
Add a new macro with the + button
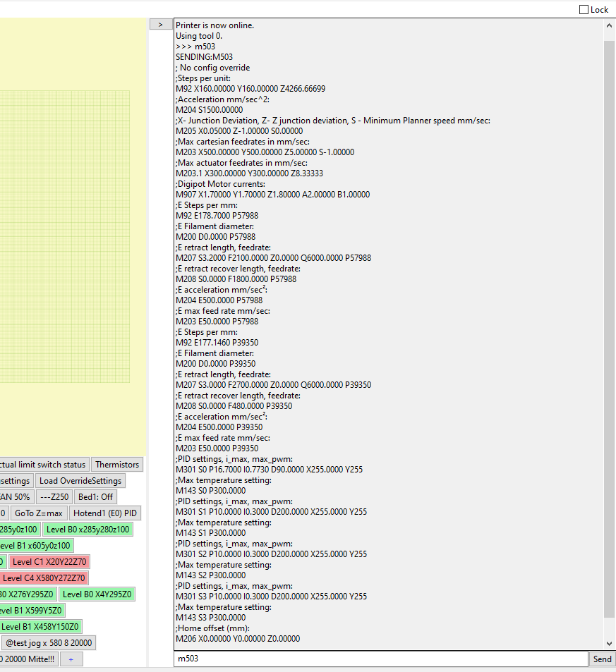(x=71, y=658)
